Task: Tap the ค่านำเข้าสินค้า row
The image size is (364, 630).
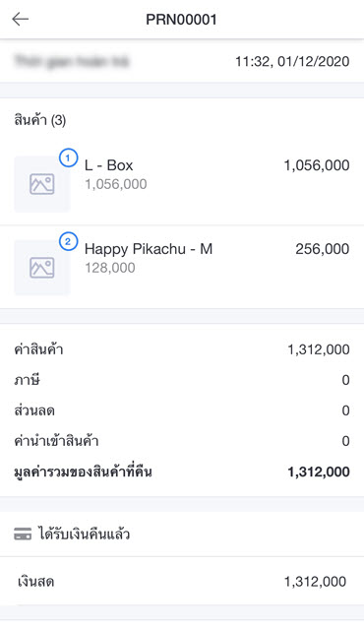Action: [182, 441]
